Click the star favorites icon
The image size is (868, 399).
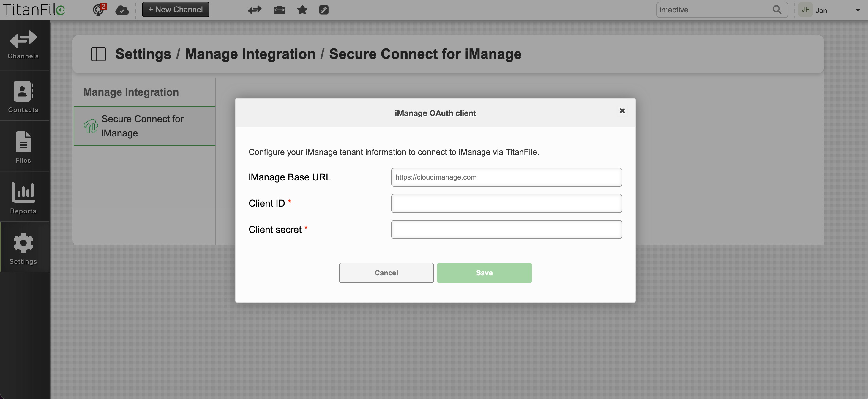click(302, 10)
